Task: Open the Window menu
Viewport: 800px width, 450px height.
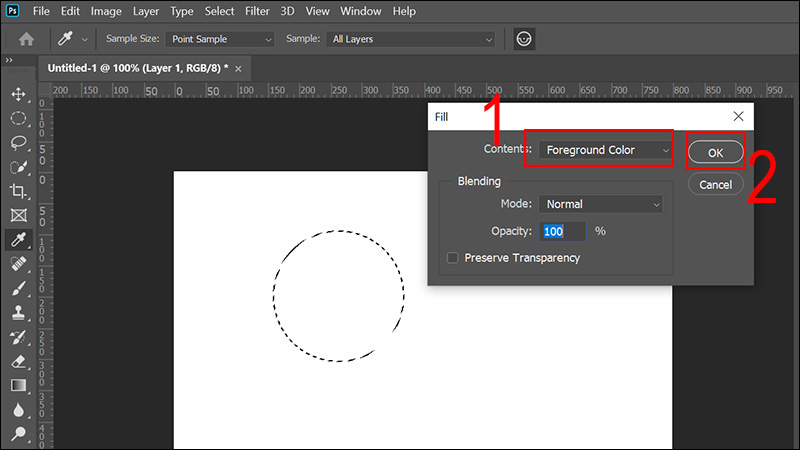Action: (x=361, y=11)
